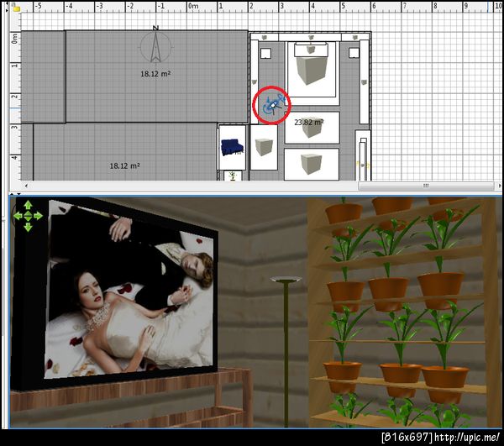Click the 0m mark on vertical ruler
The width and height of the screenshot is (504, 446).
pos(14,39)
